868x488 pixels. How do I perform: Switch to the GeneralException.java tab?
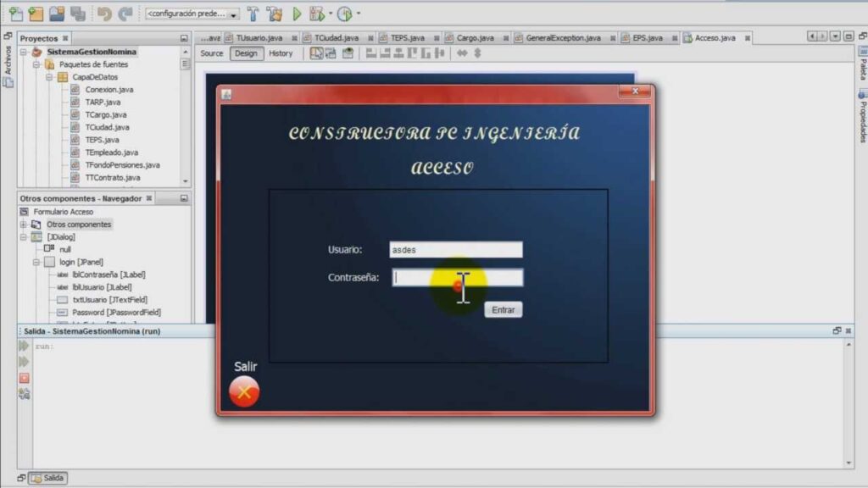[563, 38]
